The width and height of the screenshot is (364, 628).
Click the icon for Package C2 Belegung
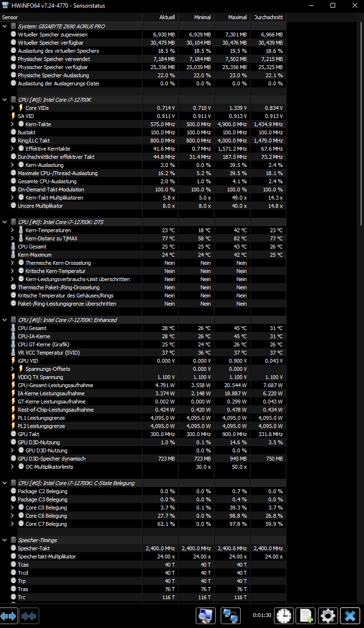click(13, 491)
